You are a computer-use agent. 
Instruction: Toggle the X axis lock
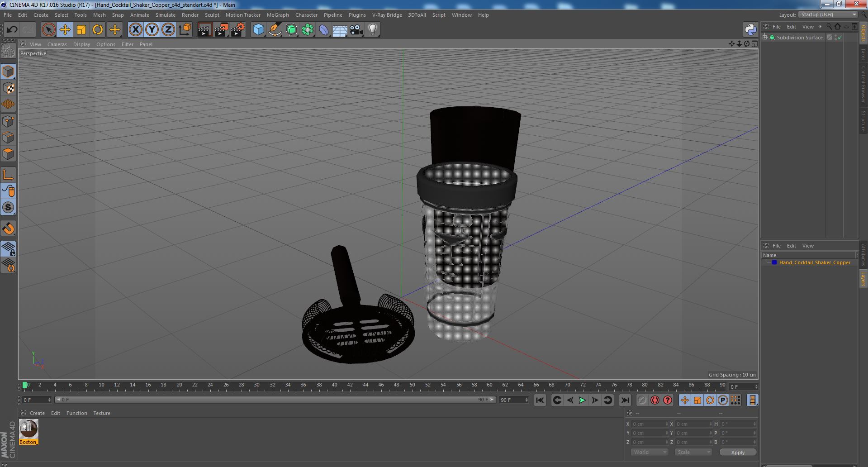(135, 30)
